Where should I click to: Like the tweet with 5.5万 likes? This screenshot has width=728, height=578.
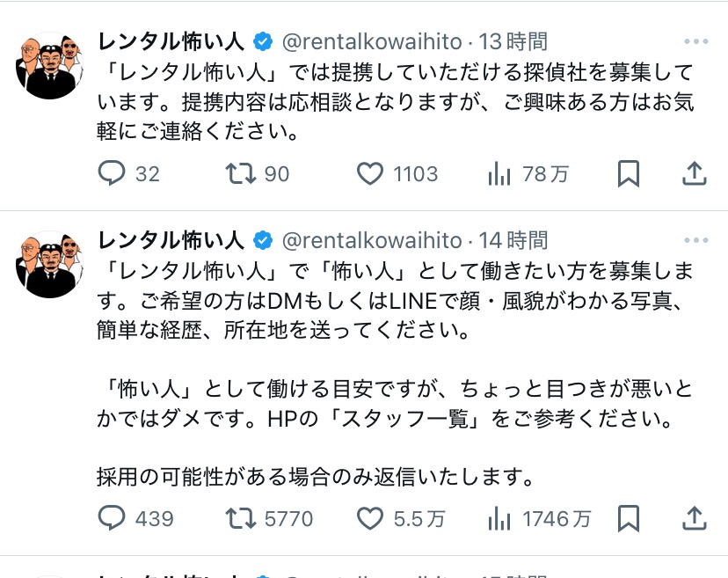pos(369,518)
